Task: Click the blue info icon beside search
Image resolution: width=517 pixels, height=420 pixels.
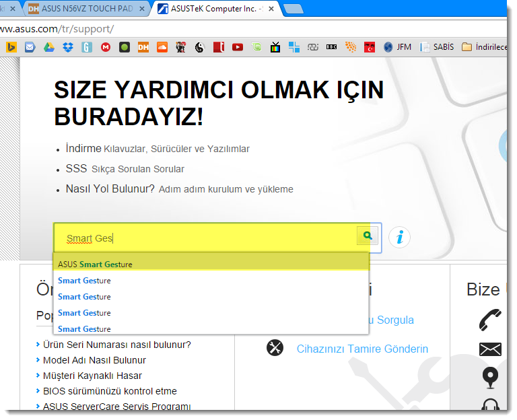Action: tap(399, 237)
